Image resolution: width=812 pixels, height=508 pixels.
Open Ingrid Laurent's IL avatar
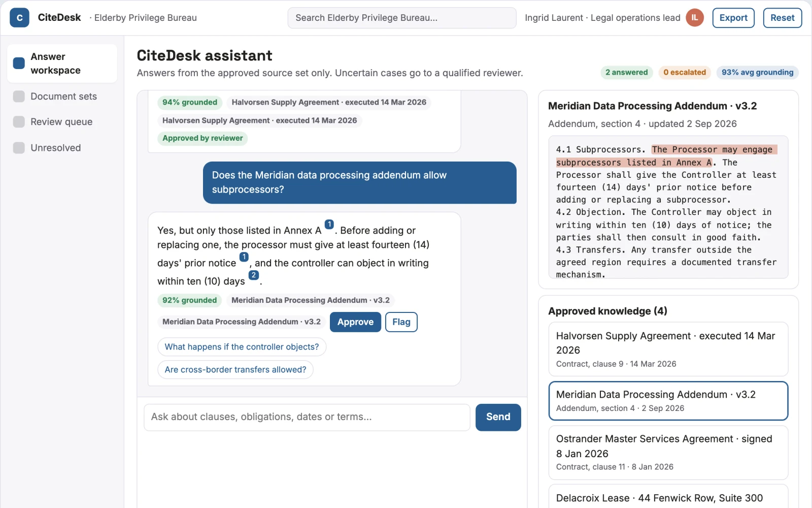click(x=695, y=18)
